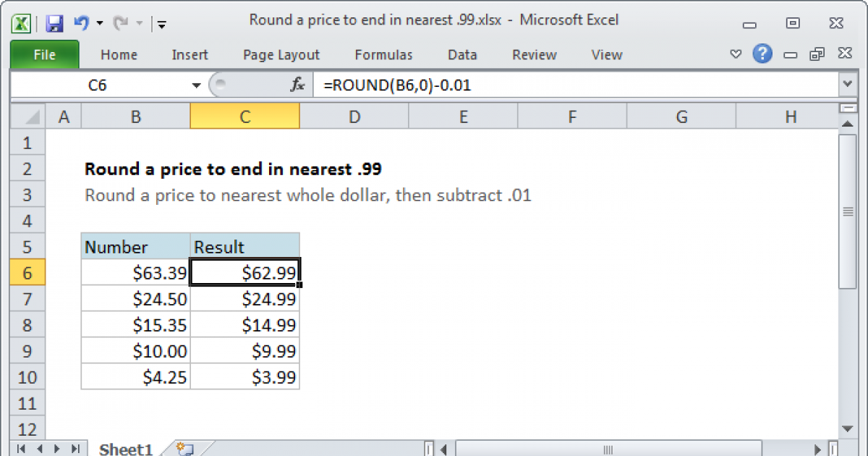868x456 pixels.
Task: Select column G header
Action: [681, 117]
